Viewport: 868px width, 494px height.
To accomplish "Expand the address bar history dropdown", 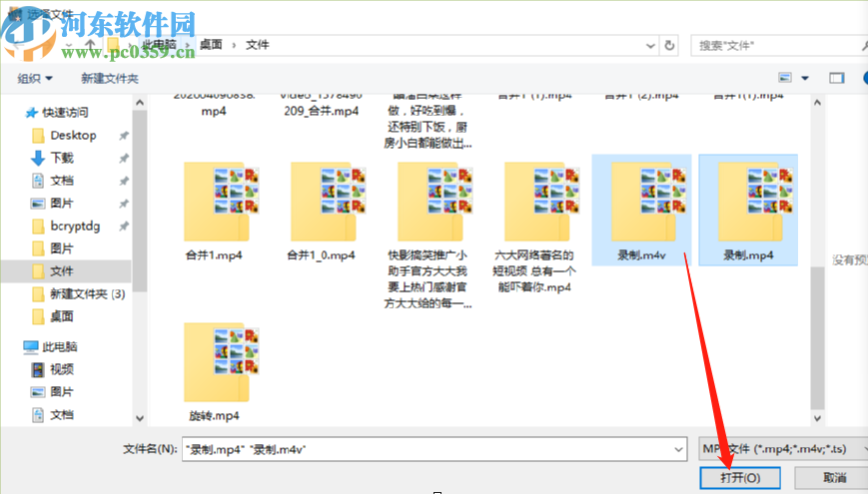I will (x=650, y=45).
